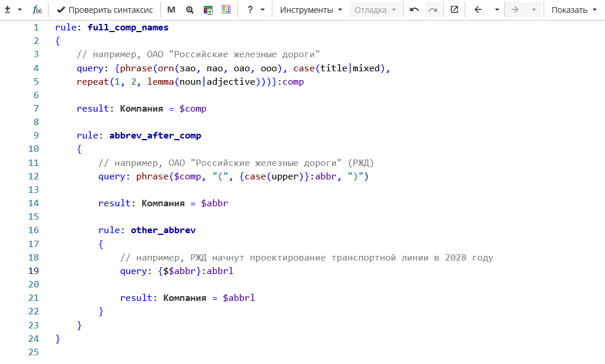Undo the last edit
This screenshot has width=605, height=364.
(x=414, y=10)
